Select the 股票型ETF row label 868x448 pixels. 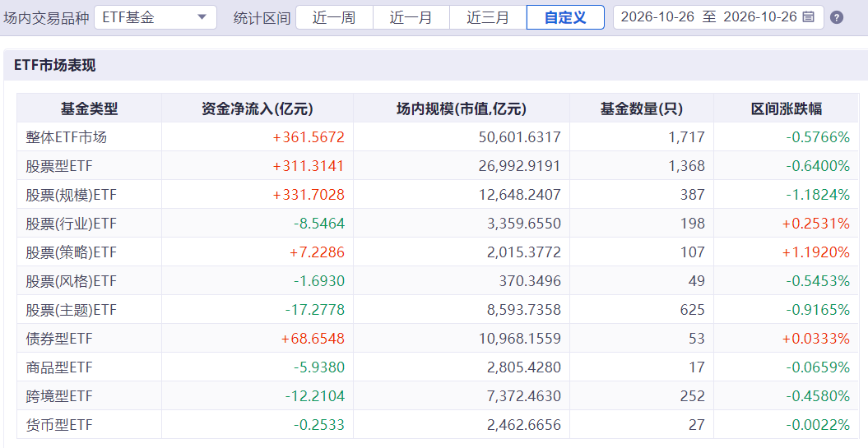click(x=59, y=166)
